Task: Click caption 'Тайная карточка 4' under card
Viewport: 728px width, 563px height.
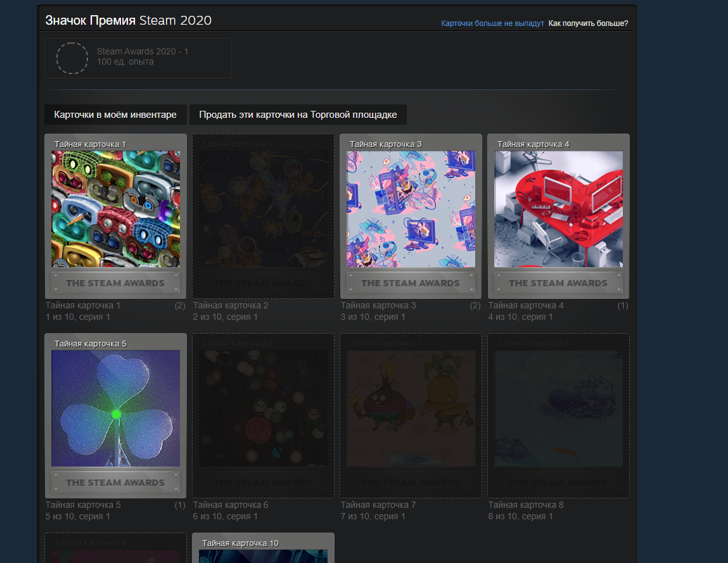Action: 526,305
